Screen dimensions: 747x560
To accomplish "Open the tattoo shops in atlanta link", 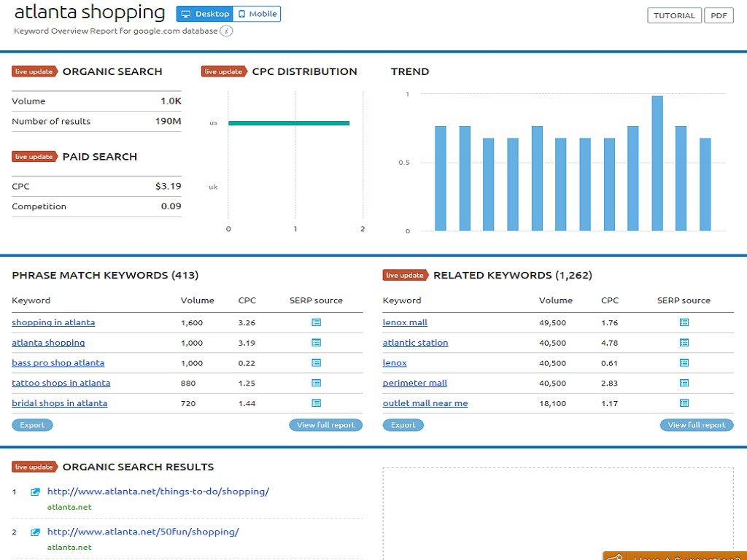I will pyautogui.click(x=61, y=383).
